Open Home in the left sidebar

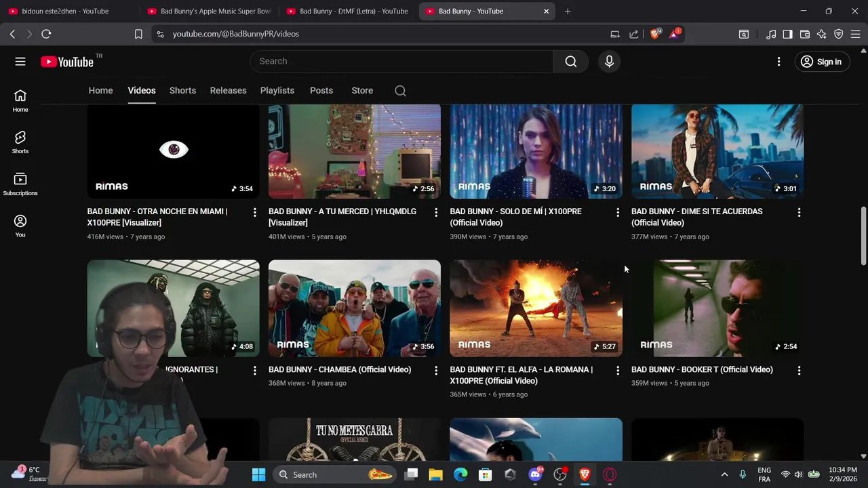click(x=20, y=101)
